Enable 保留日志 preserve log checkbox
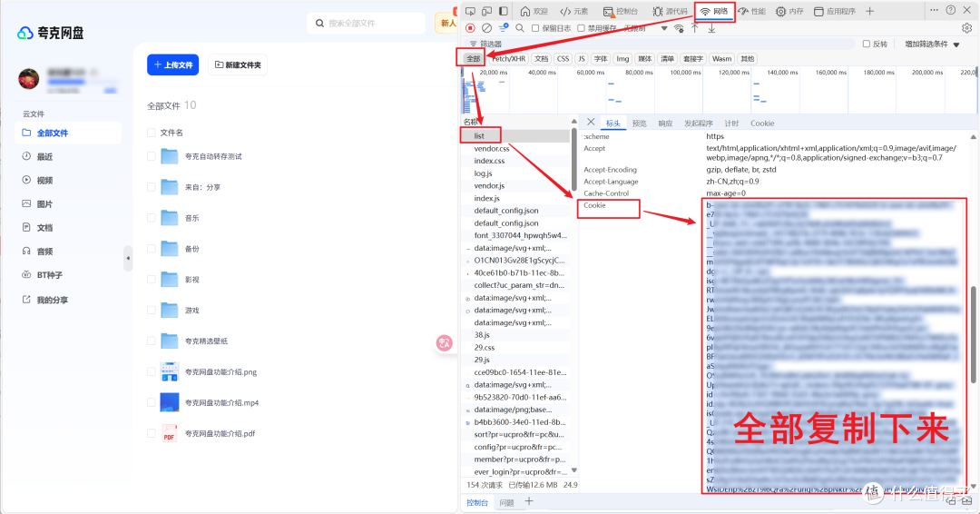This screenshot has width=980, height=514. [x=535, y=28]
